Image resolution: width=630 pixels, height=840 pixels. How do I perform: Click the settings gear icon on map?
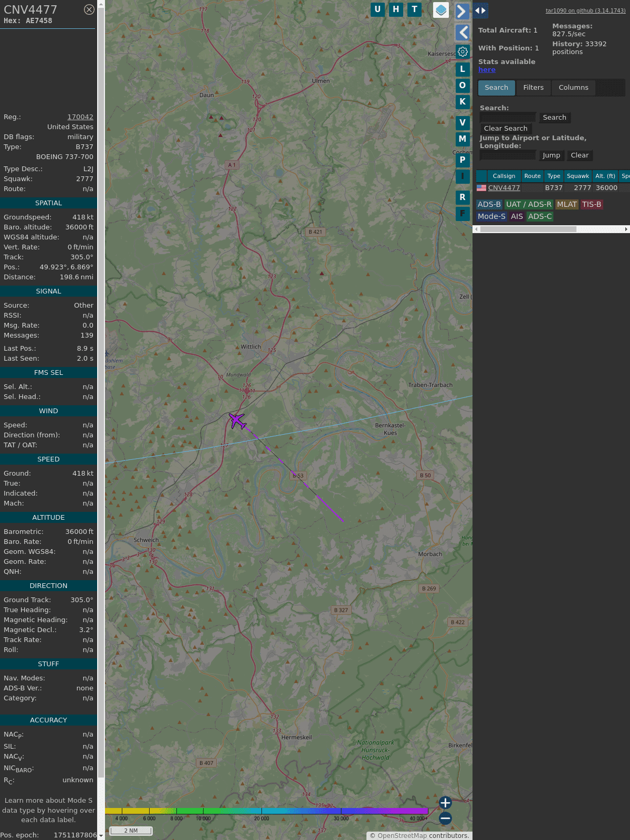(x=463, y=51)
